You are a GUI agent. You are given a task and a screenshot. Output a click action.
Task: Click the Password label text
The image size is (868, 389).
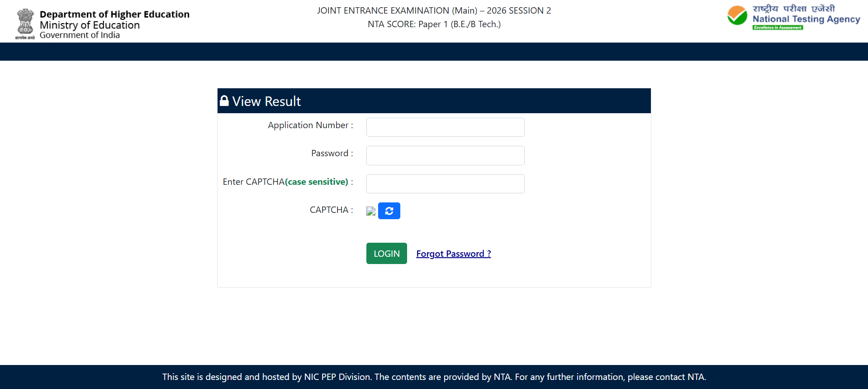coord(332,153)
